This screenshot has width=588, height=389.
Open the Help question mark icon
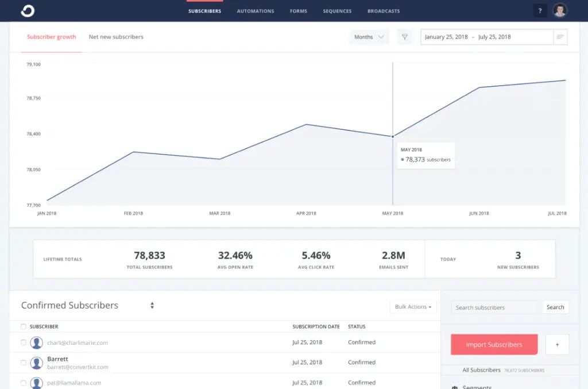[x=539, y=10]
